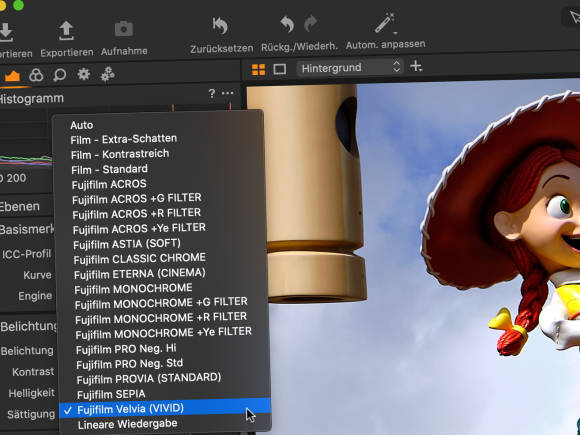
Task: Open the Hintergrund layer dropdown
Action: [x=350, y=68]
